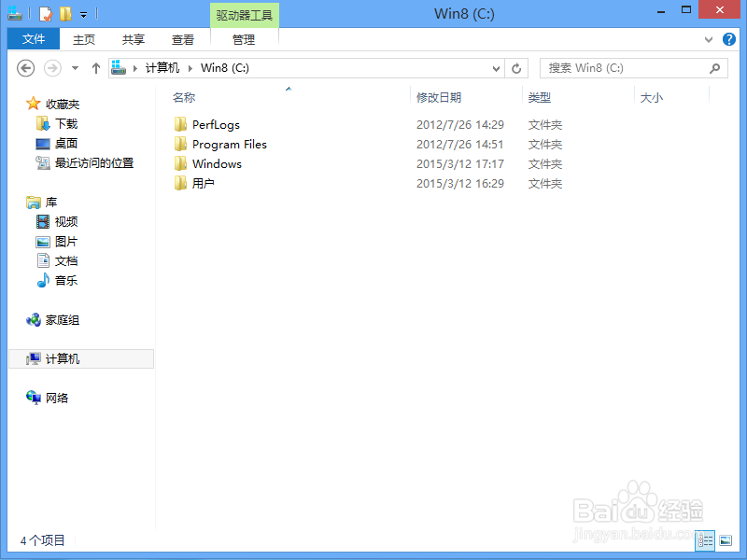Open the Program Files folder
Screen dimensions: 747x560
click(x=229, y=144)
